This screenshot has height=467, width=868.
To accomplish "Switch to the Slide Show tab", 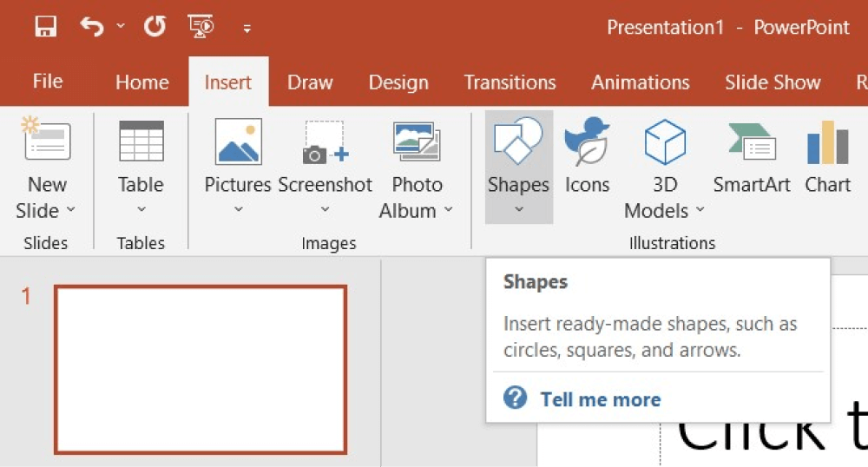I will click(773, 82).
